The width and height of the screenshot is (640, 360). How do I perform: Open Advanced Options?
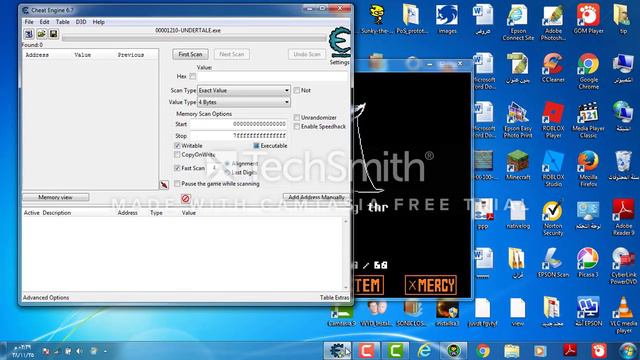46,298
